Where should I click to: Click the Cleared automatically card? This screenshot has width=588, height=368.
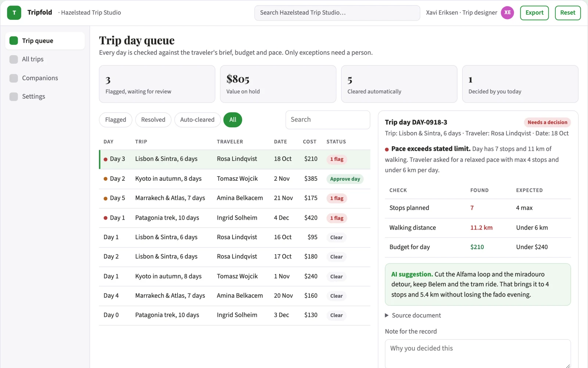(x=399, y=84)
